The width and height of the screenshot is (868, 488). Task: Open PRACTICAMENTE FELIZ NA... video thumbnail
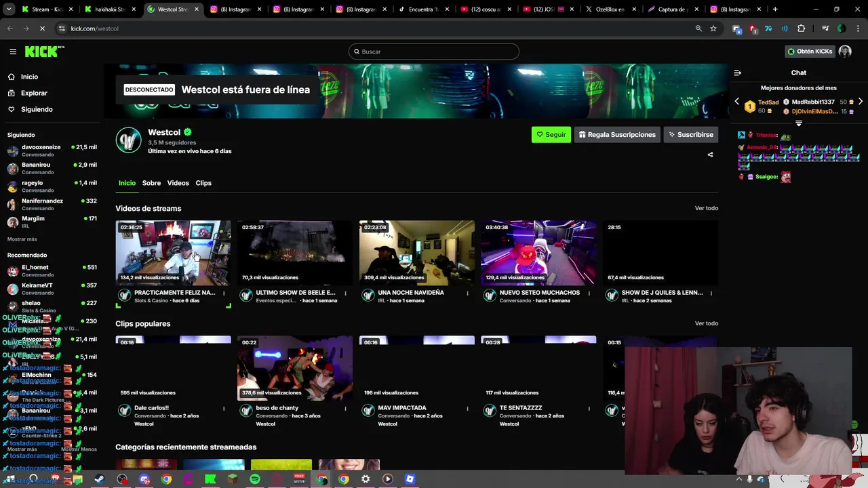pos(173,252)
